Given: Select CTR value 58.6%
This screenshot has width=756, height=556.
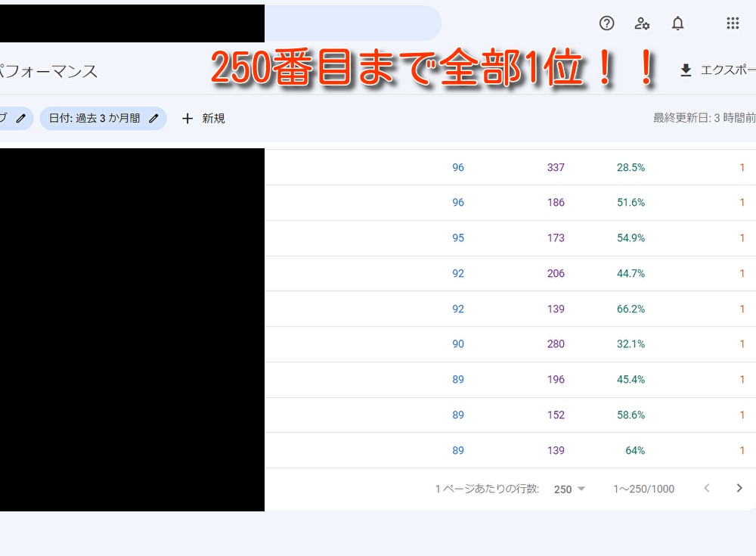Looking at the screenshot, I should [x=631, y=415].
